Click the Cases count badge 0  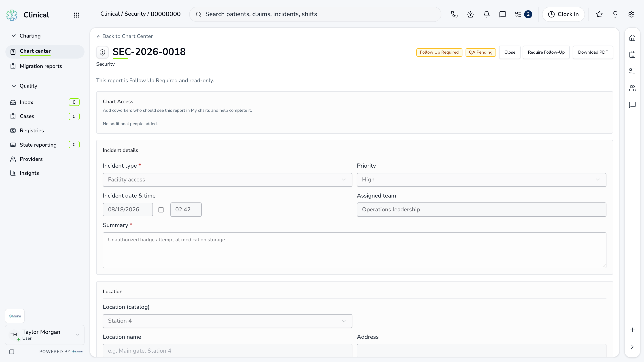point(74,116)
